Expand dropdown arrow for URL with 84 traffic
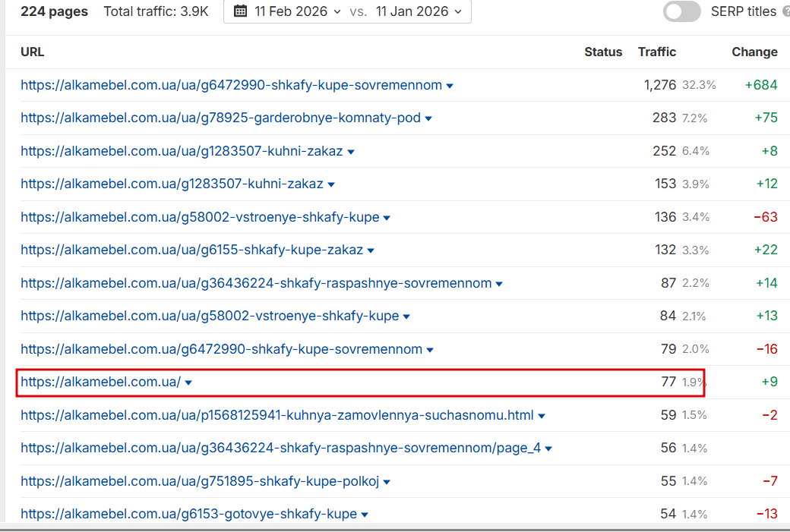The image size is (790, 532). 406,316
